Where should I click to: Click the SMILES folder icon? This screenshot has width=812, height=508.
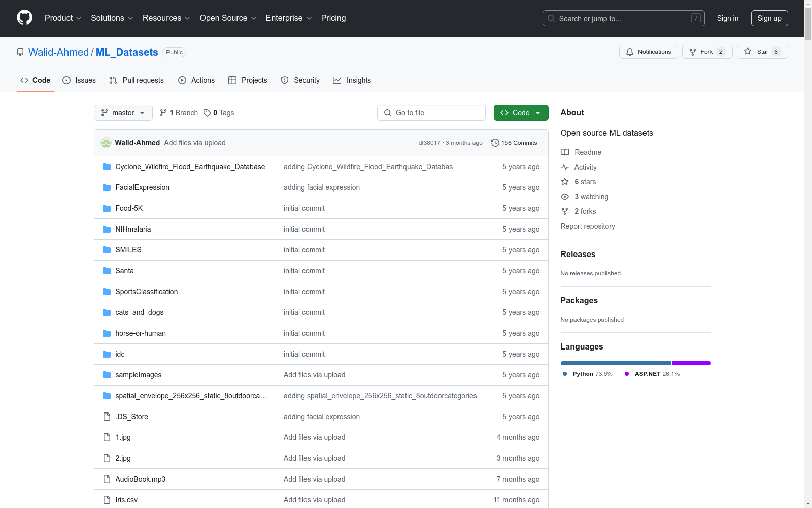coord(107,250)
